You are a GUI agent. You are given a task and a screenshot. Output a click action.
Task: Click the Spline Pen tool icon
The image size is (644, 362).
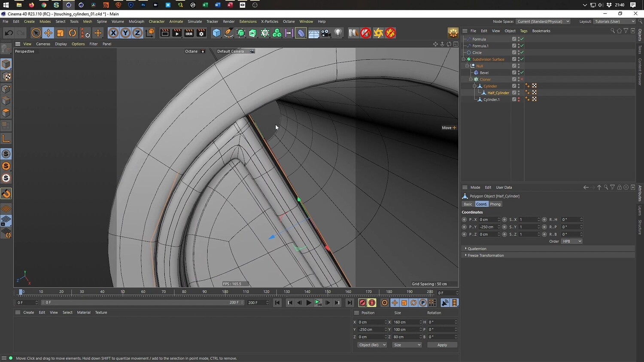pos(229,33)
